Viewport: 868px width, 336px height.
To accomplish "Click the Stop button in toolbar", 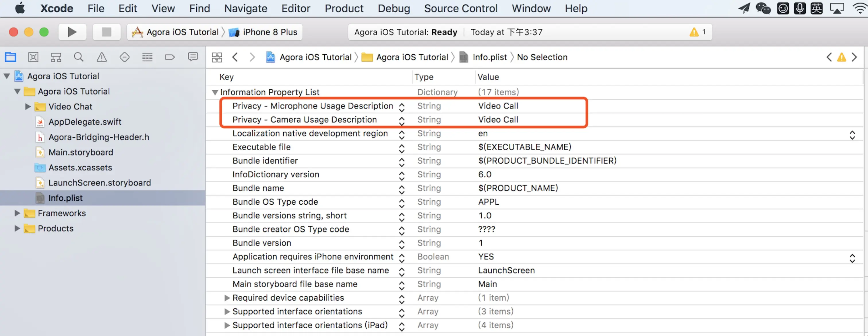I will pyautogui.click(x=106, y=32).
